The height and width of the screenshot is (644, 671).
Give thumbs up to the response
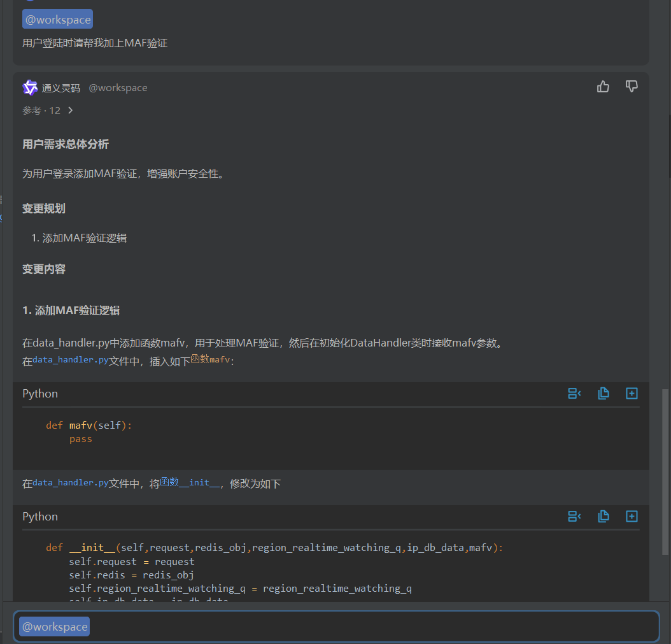[603, 86]
